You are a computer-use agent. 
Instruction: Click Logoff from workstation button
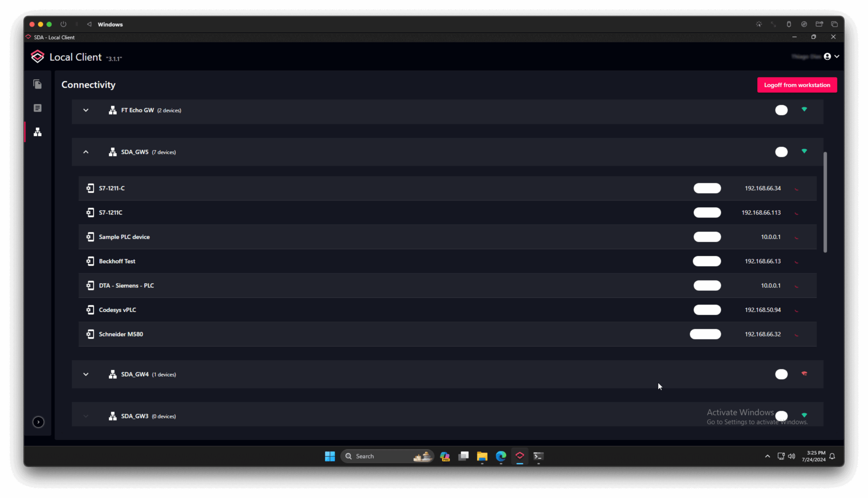[x=797, y=85]
